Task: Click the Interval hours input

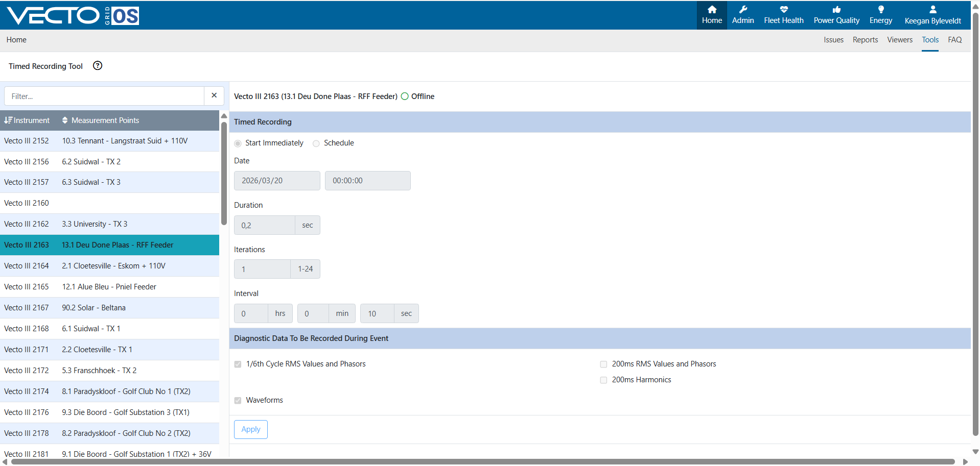Action: (x=251, y=313)
